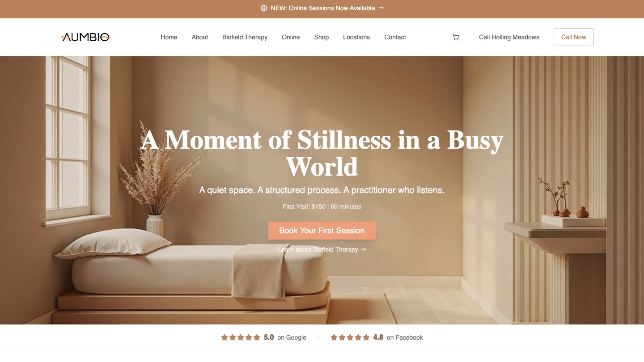Open the Locations menu
Screen dimensions: 644x362
[356, 37]
